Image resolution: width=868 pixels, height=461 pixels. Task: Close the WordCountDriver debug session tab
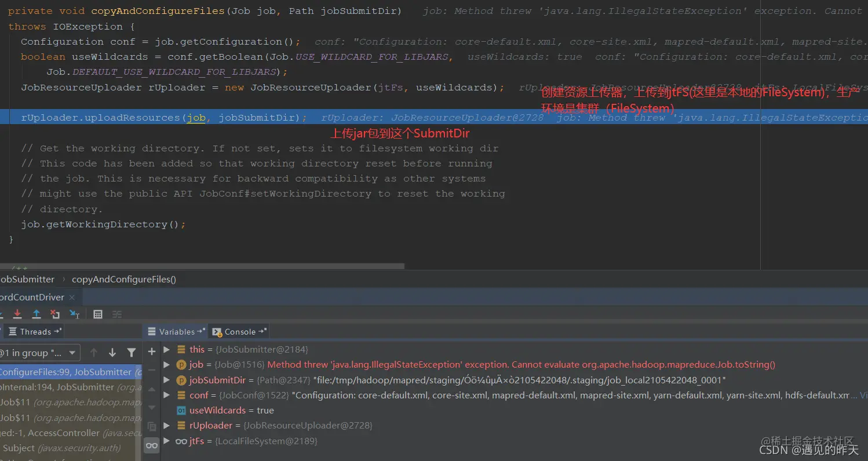pyautogui.click(x=72, y=297)
